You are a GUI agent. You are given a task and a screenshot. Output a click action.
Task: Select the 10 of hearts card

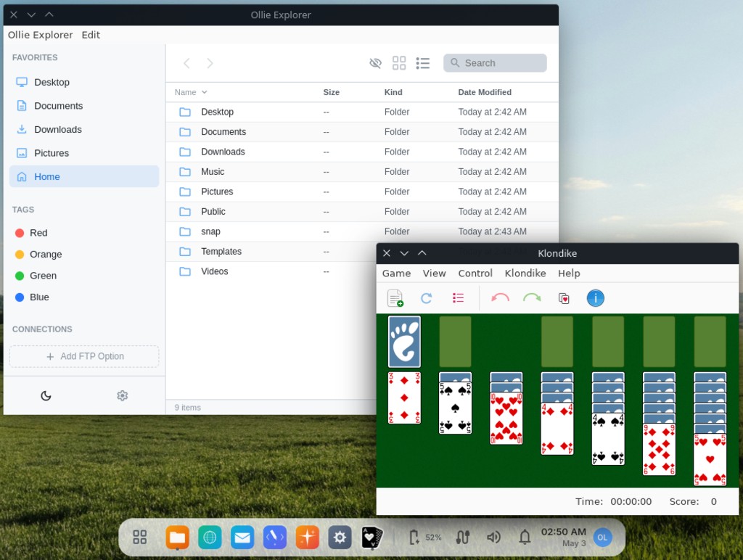pos(506,419)
